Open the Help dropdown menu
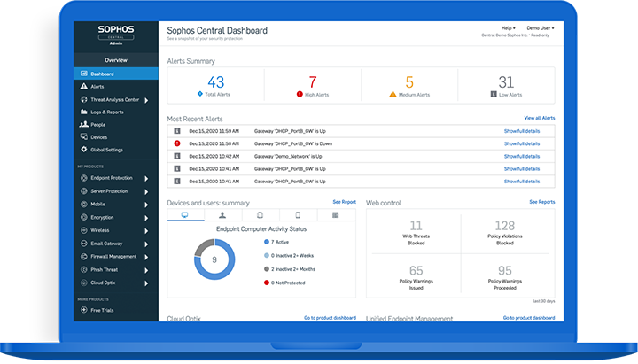 point(507,28)
